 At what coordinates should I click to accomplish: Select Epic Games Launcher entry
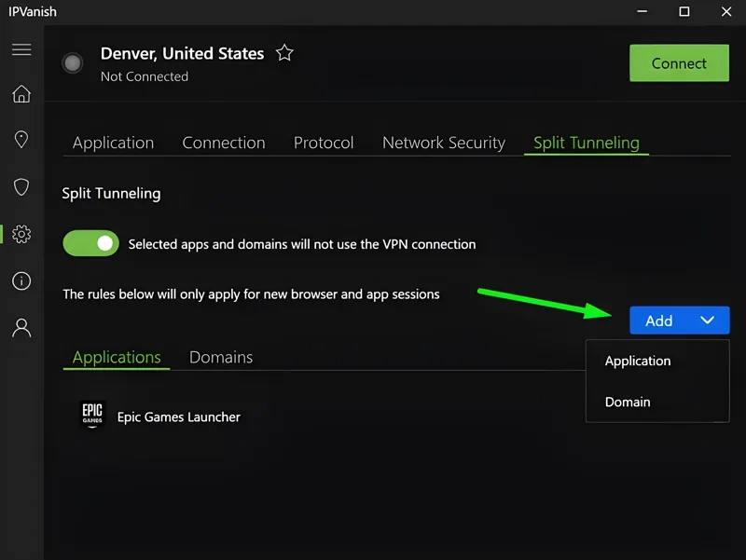coord(179,417)
